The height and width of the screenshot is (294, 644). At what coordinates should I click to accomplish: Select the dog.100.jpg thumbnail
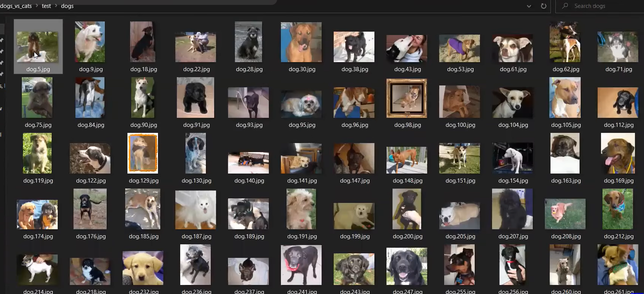[460, 102]
